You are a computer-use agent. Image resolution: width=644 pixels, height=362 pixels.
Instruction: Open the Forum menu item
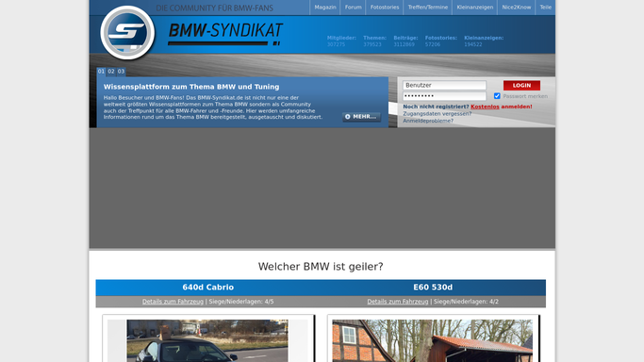354,8
